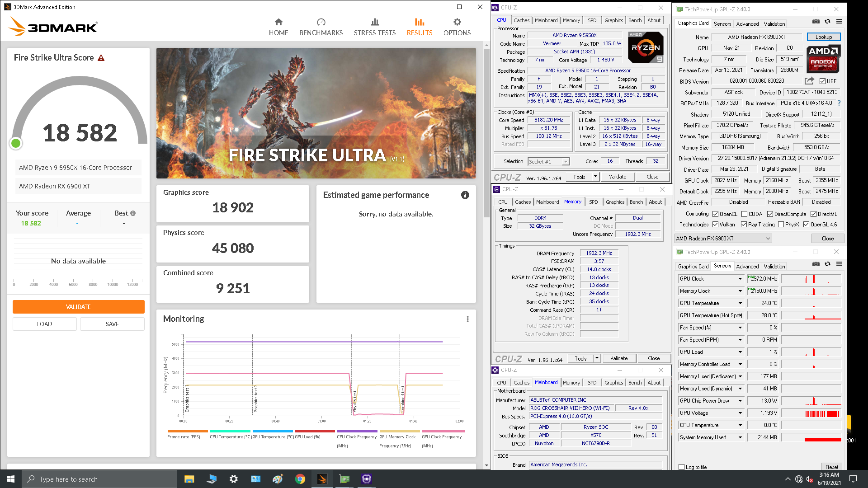Expand the Tools dropdown arrow in the CPU-Z CPU window
Viewport: 868px width, 488px height.
[x=595, y=177]
